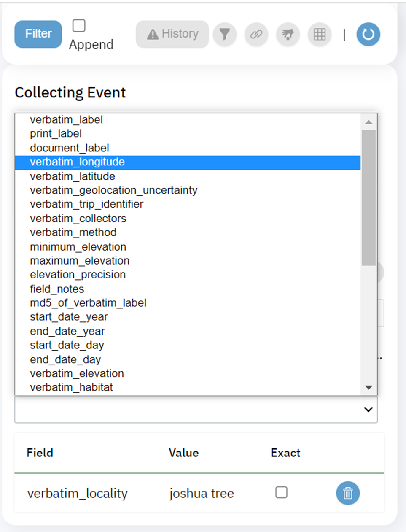Enable the Append checkbox
The height and width of the screenshot is (532, 406).
(x=78, y=26)
